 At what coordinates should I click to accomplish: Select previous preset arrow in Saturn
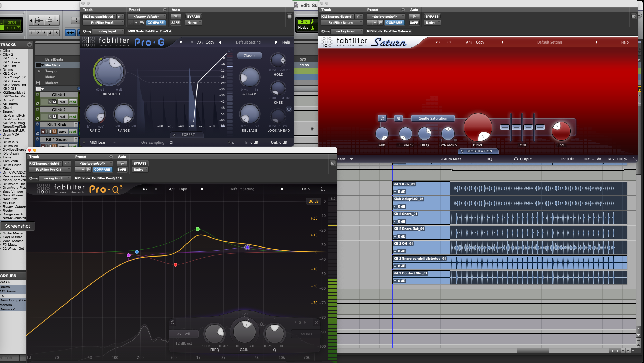pos(502,42)
